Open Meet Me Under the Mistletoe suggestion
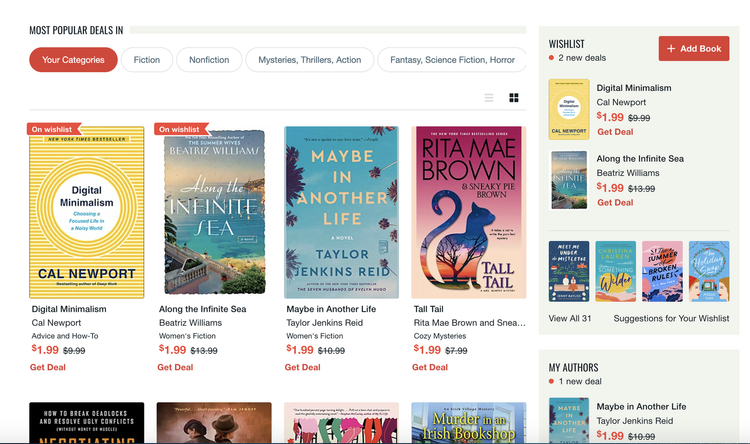This screenshot has width=750, height=444. click(x=569, y=271)
